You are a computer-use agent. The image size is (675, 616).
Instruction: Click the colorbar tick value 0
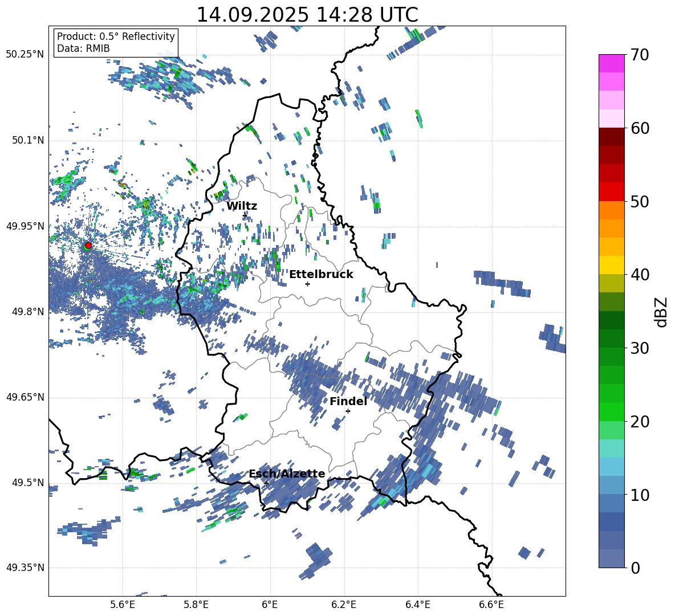pos(635,568)
